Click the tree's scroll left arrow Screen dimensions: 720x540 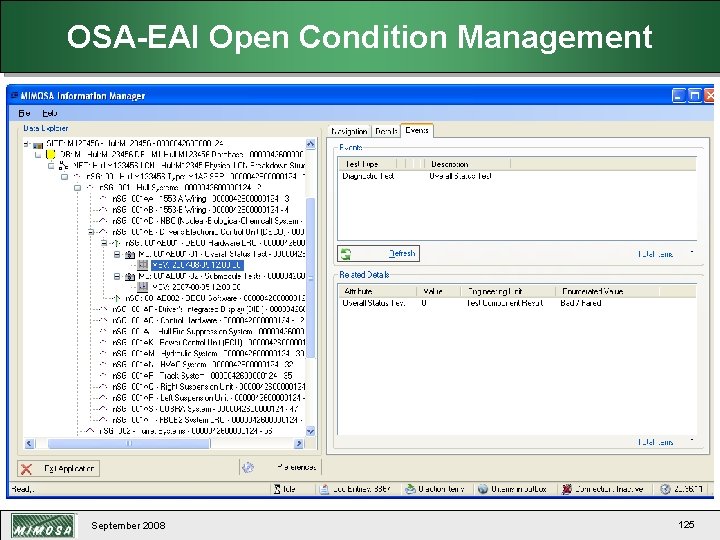[x=29, y=444]
